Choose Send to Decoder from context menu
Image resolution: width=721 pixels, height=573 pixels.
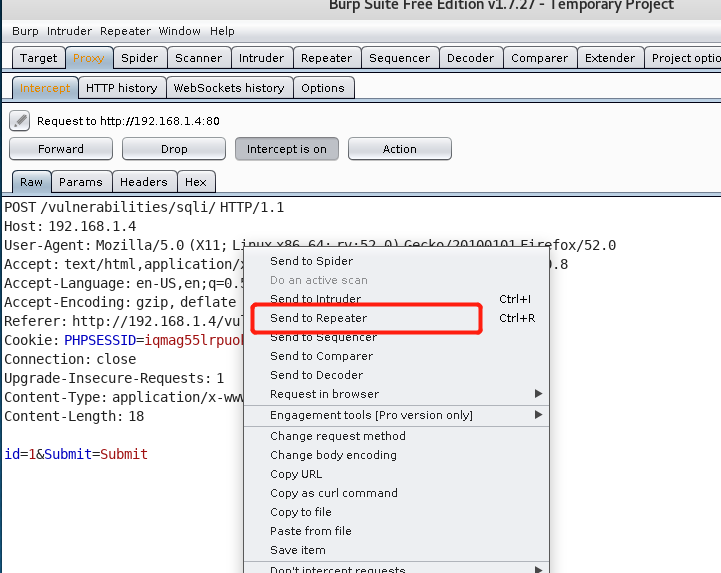[396, 375]
